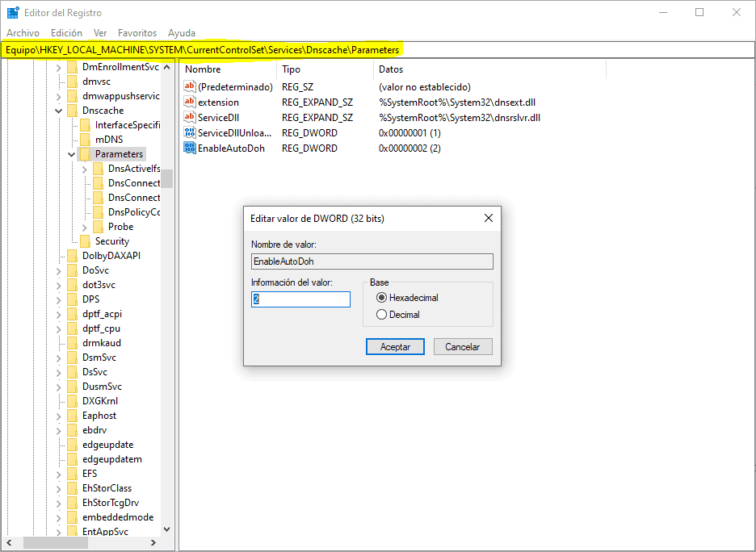Click the Parameters folder icon
The image size is (756, 552).
85,154
